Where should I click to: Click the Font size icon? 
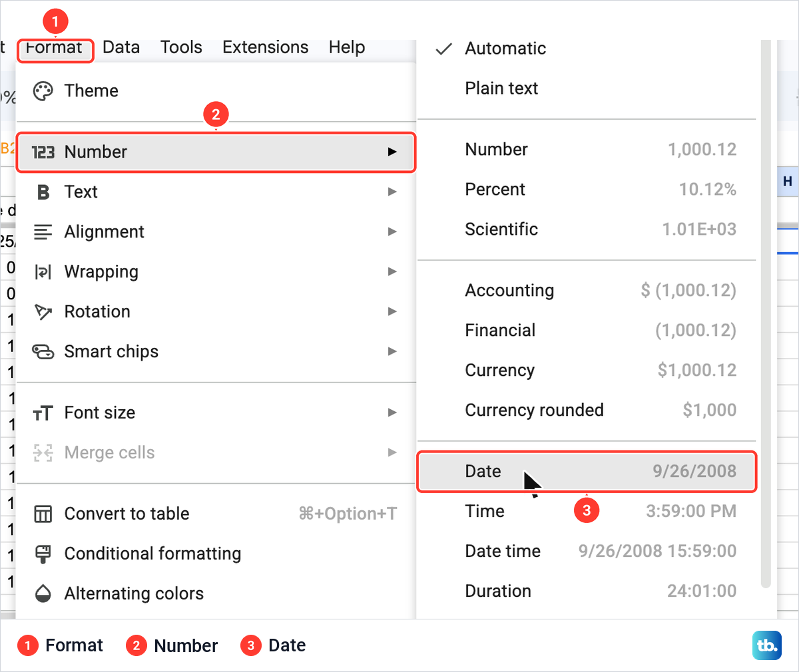click(43, 414)
